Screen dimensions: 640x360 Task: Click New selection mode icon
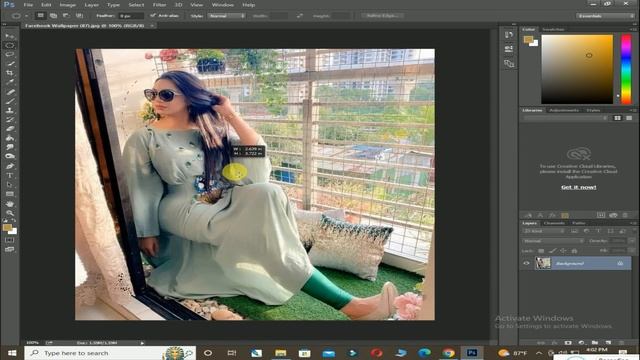(40, 16)
